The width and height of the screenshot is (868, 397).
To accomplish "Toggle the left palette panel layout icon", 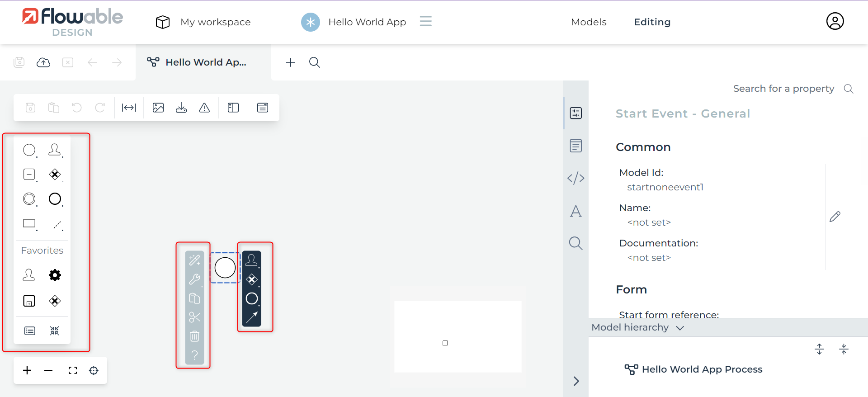I will click(x=233, y=108).
